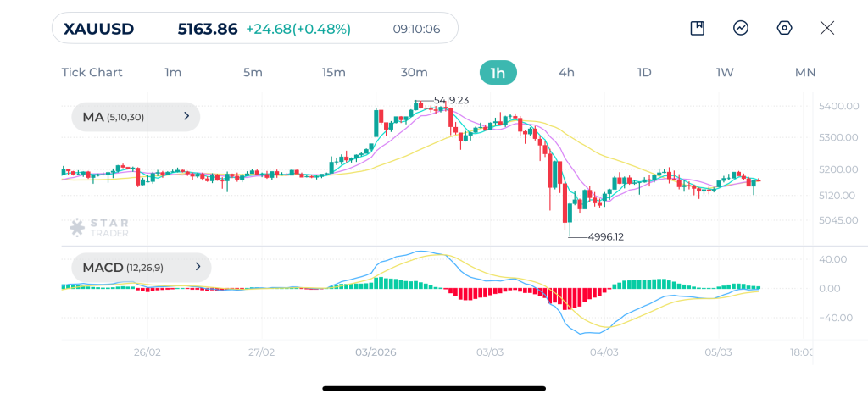This screenshot has width=868, height=399.
Task: Open the XAUUSD symbol selector
Action: (98, 29)
